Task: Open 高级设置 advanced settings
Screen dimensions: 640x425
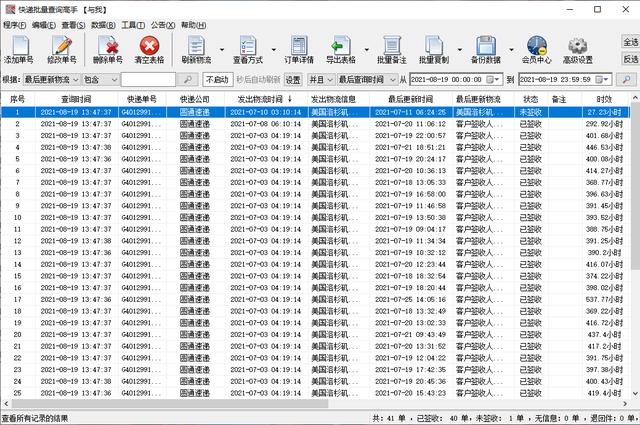Action: point(578,50)
